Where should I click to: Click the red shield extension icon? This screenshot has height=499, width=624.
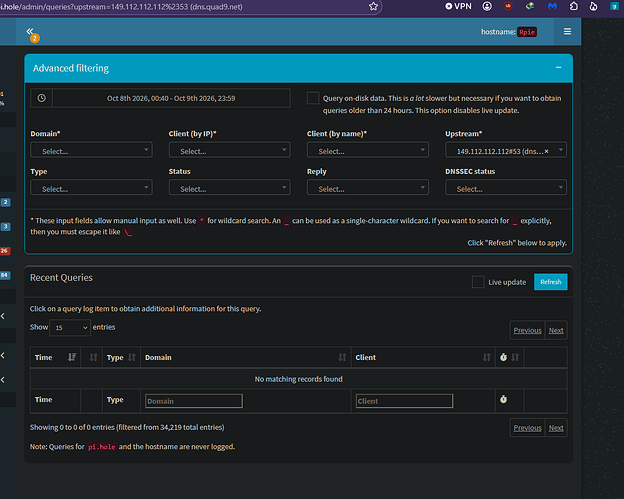coord(508,6)
